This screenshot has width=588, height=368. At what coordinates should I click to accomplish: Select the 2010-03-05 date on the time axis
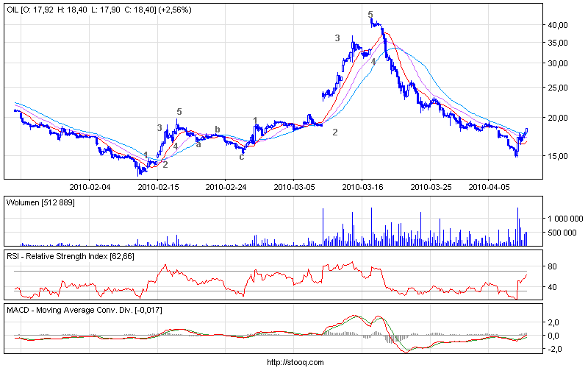[x=295, y=188]
